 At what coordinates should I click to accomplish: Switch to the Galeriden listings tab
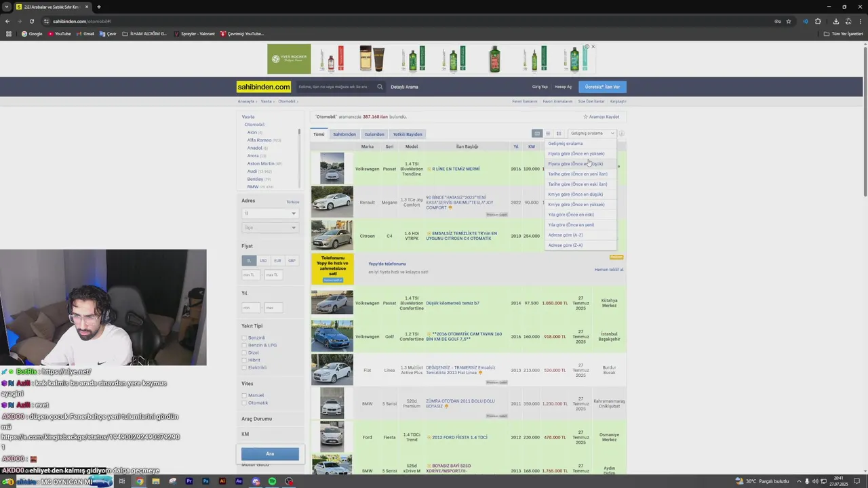coord(374,134)
